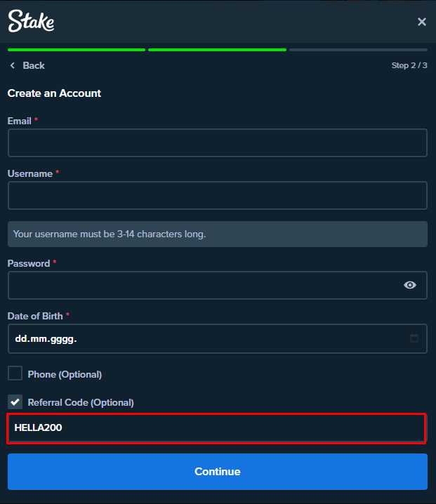Select the Date of Birth field
Screen dimensions: 436x504
[x=204, y=338]
